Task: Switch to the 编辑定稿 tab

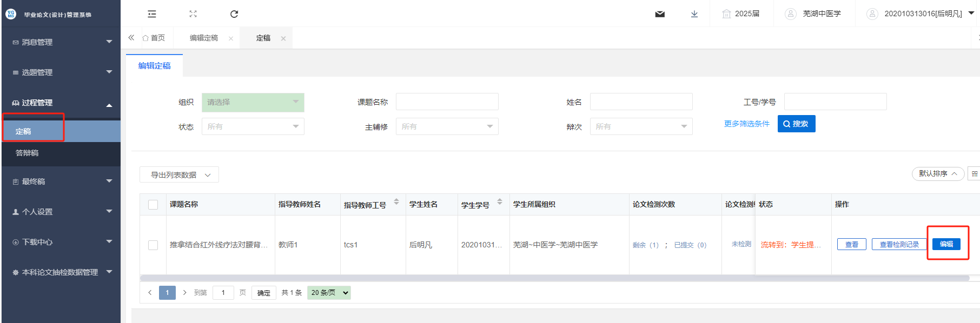Action: coord(204,38)
